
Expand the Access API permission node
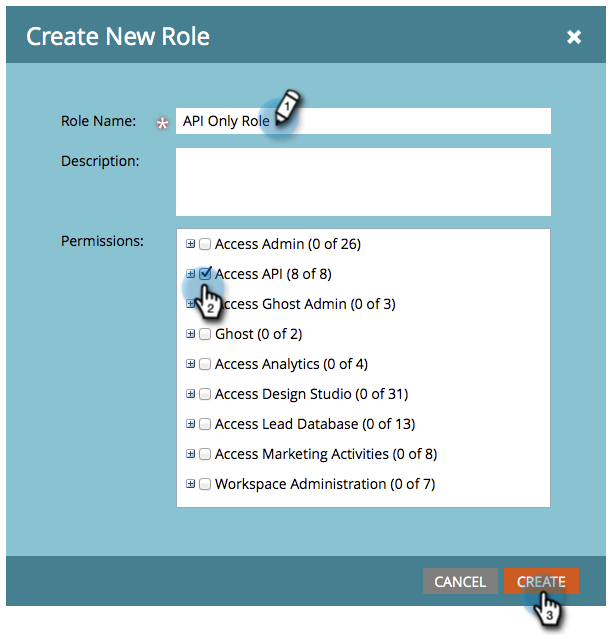pyautogui.click(x=190, y=273)
